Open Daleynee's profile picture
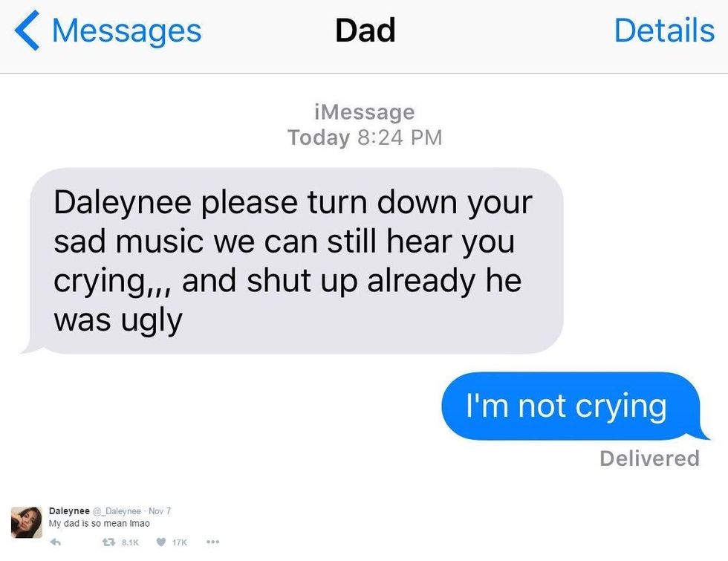Screen dimensions: 728x561 click(27, 522)
